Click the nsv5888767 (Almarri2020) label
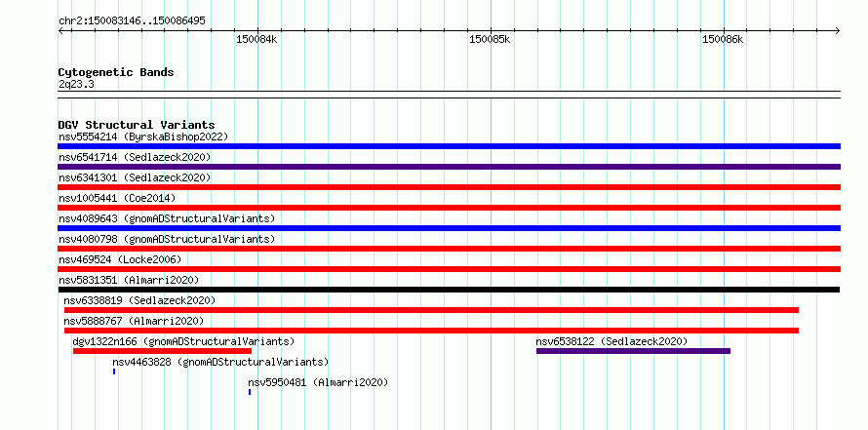The height and width of the screenshot is (430, 868). pyautogui.click(x=134, y=321)
